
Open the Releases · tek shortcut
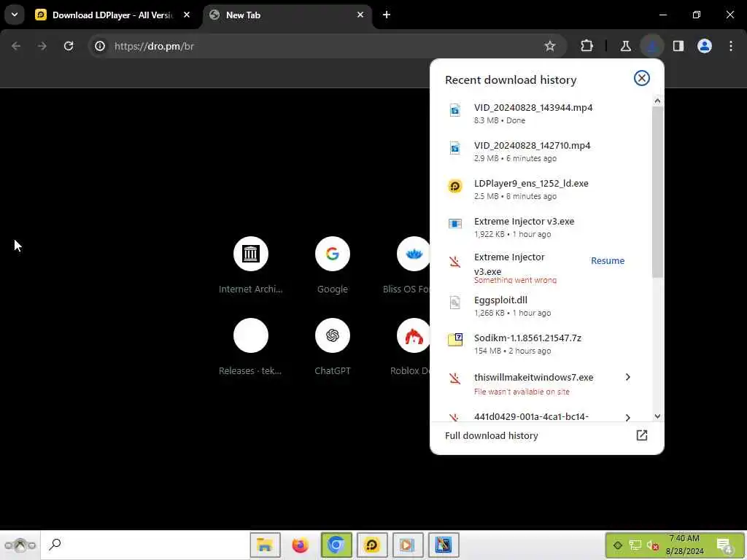(x=251, y=347)
